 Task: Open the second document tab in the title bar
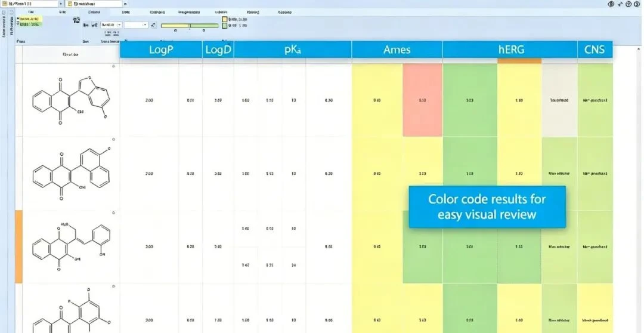(x=94, y=4)
